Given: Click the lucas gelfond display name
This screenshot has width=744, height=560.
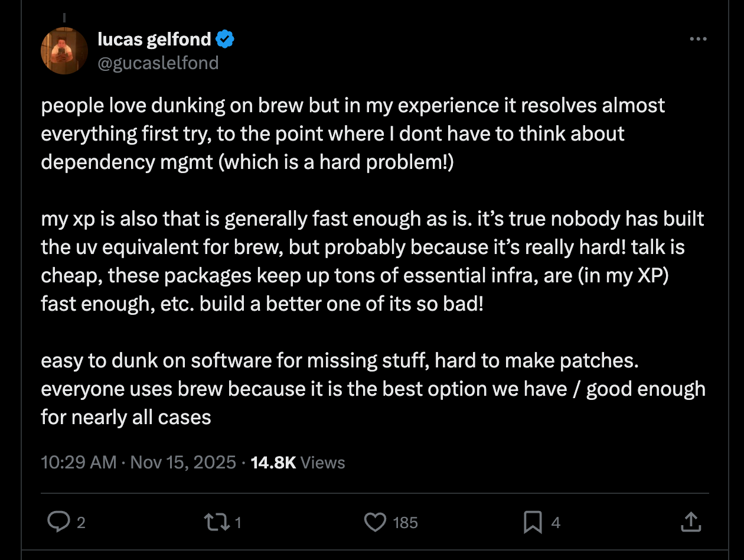Looking at the screenshot, I should (154, 39).
